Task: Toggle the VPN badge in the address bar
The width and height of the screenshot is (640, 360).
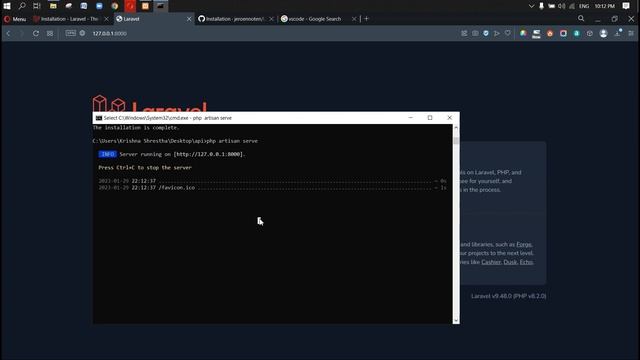Action: click(71, 33)
